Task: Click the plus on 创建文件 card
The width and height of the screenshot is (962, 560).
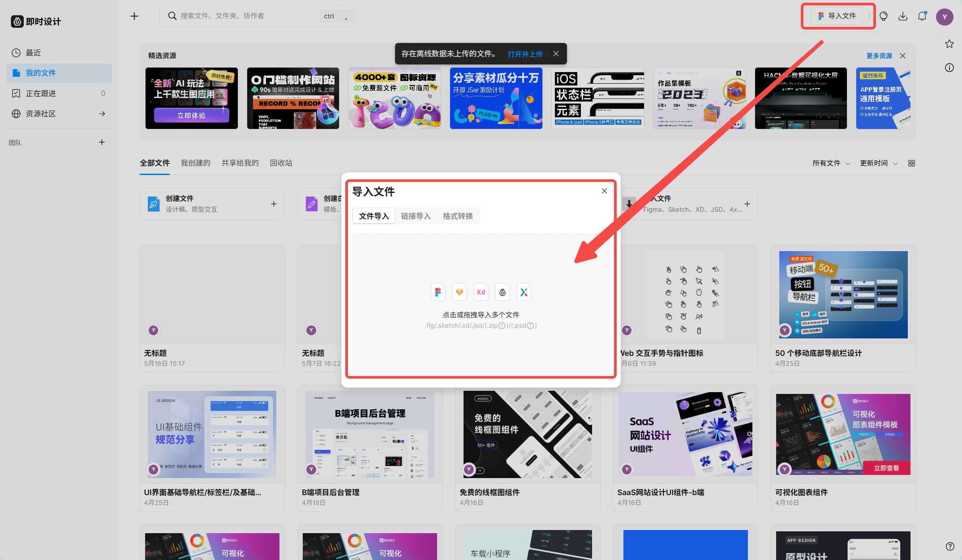Action: (274, 204)
